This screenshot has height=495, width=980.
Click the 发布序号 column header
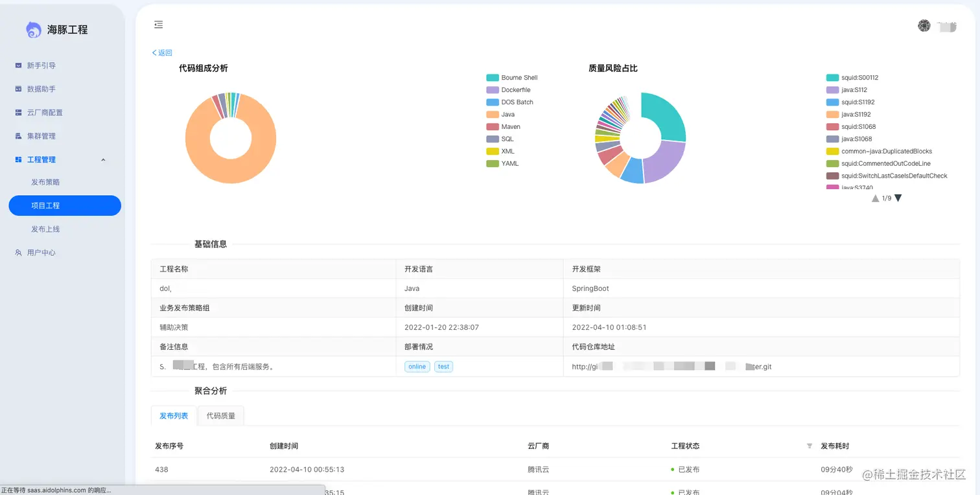169,446
